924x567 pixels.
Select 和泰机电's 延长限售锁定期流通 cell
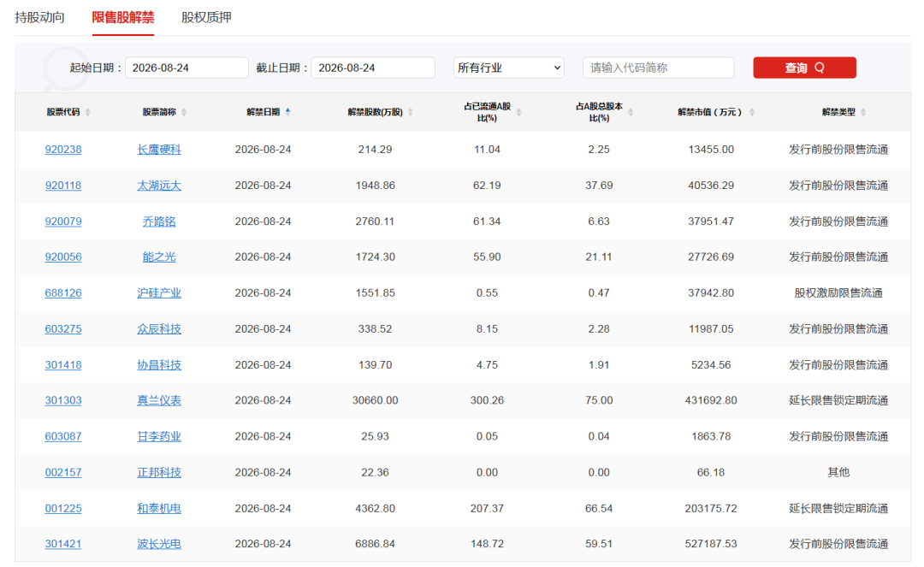(x=838, y=508)
